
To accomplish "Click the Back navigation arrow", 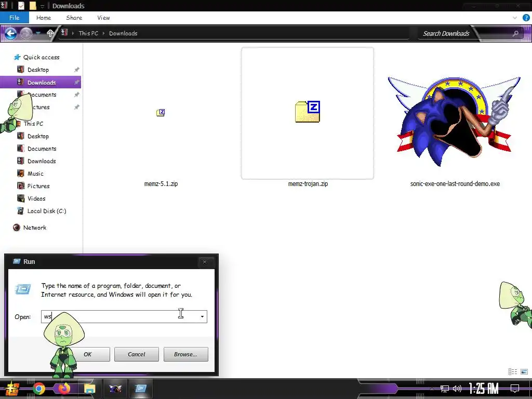I will pyautogui.click(x=10, y=33).
